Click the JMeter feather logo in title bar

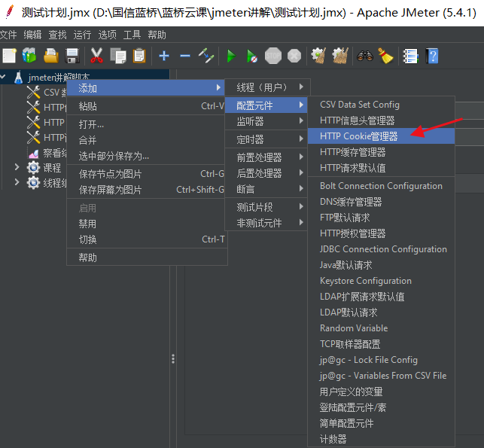[x=10, y=12]
